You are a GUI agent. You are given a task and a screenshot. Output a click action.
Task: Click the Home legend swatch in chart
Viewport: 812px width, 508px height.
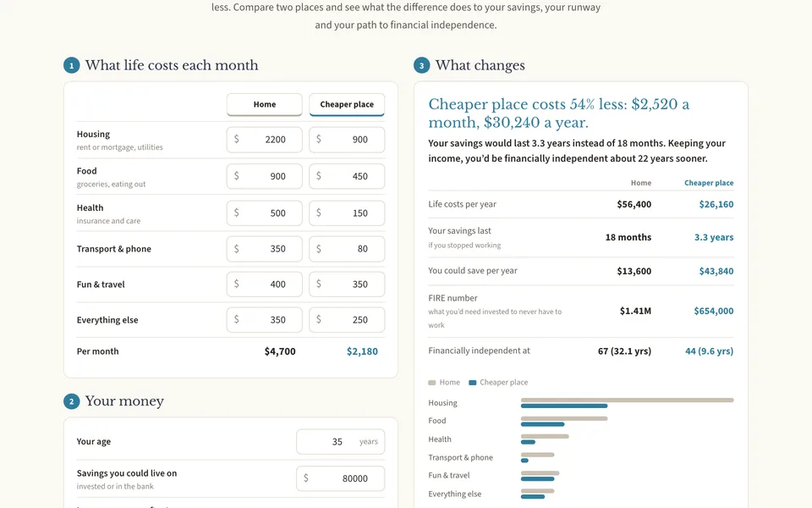432,383
